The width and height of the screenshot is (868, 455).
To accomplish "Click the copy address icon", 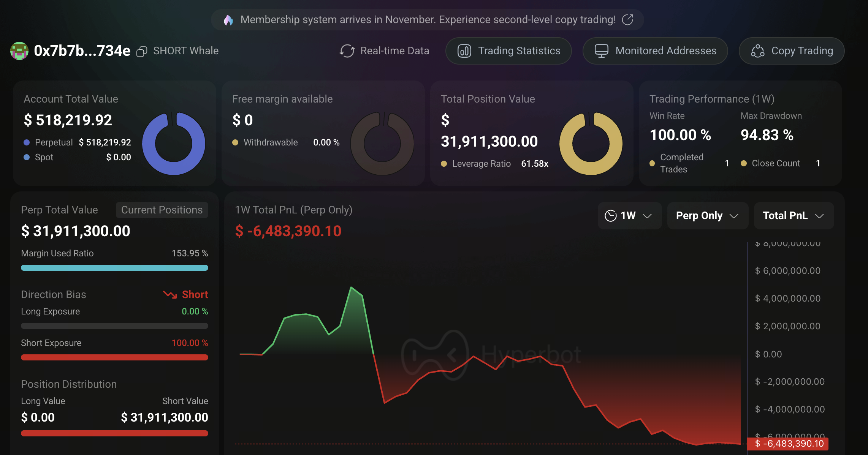I will coord(142,51).
